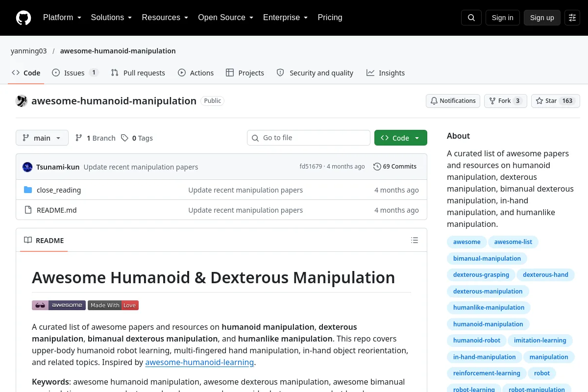Expand the Solutions menu
588x392 pixels.
point(111,18)
